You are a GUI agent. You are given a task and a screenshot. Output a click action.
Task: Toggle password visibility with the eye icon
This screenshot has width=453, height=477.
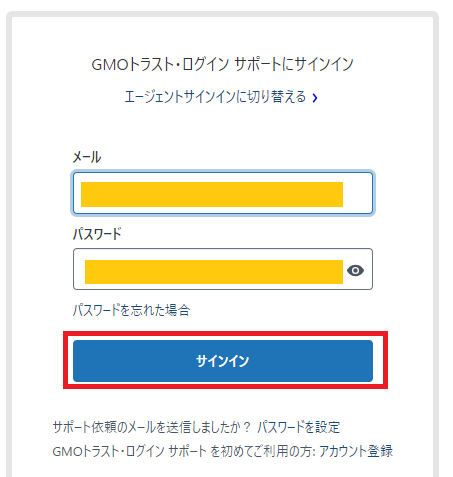[x=355, y=270]
